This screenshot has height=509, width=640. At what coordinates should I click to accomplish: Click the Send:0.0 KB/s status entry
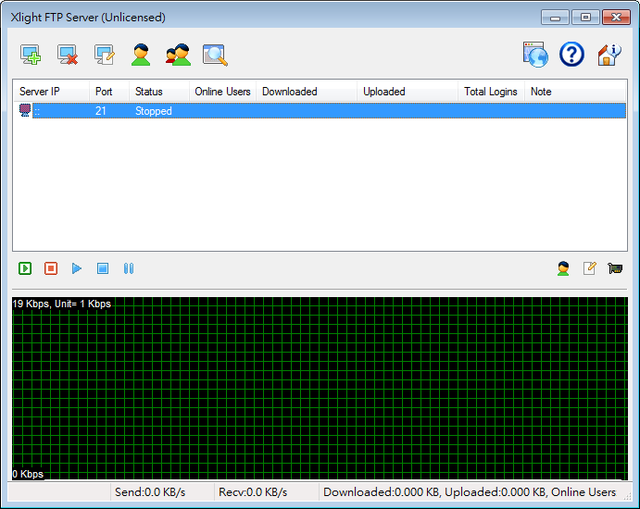[x=150, y=492]
